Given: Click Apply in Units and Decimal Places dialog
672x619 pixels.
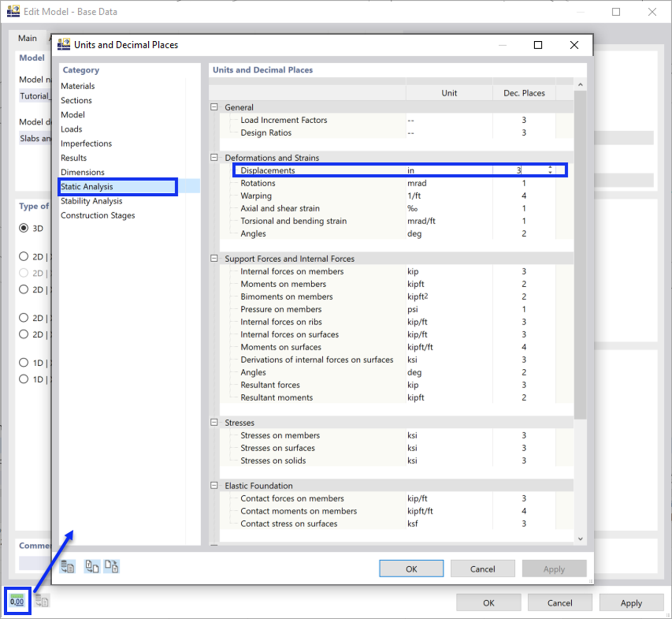Looking at the screenshot, I should pos(554,569).
